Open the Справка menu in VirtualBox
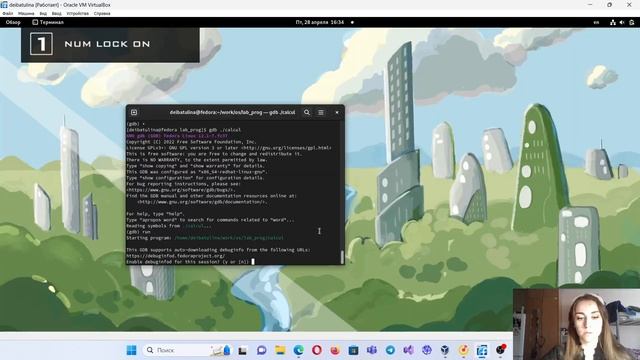This screenshot has height=360, width=640. tap(102, 13)
